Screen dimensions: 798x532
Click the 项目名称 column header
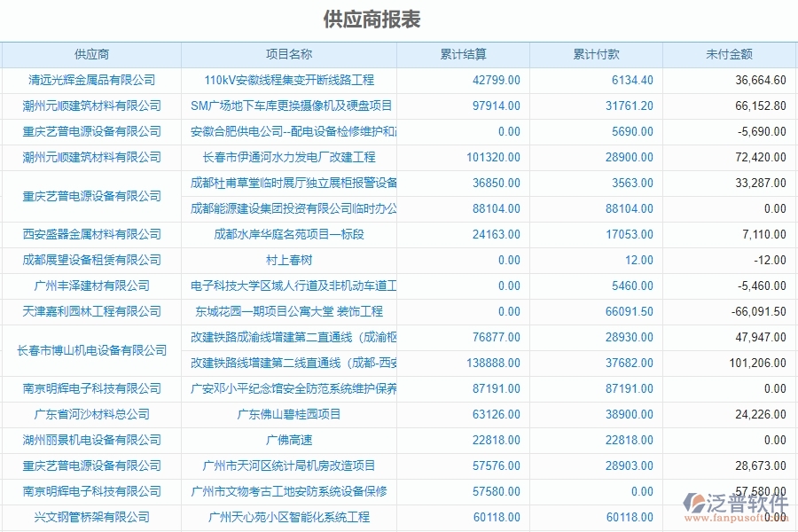pos(291,53)
